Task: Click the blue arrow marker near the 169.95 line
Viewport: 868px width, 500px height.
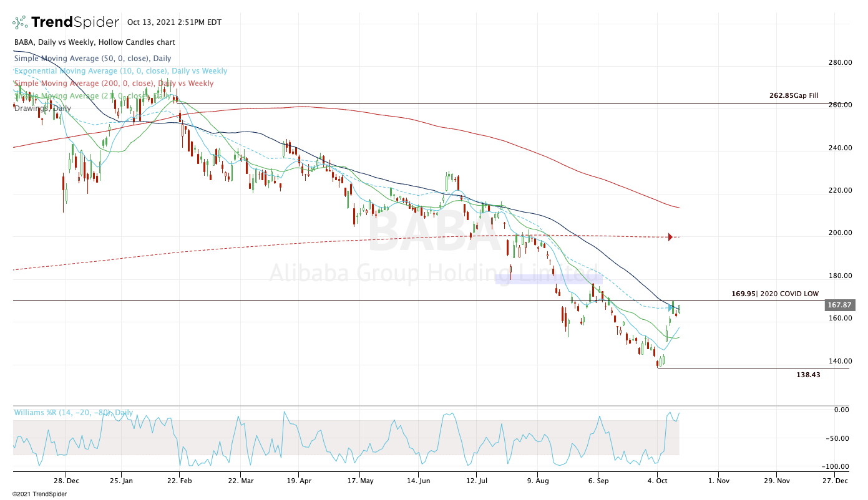Action: [x=671, y=307]
